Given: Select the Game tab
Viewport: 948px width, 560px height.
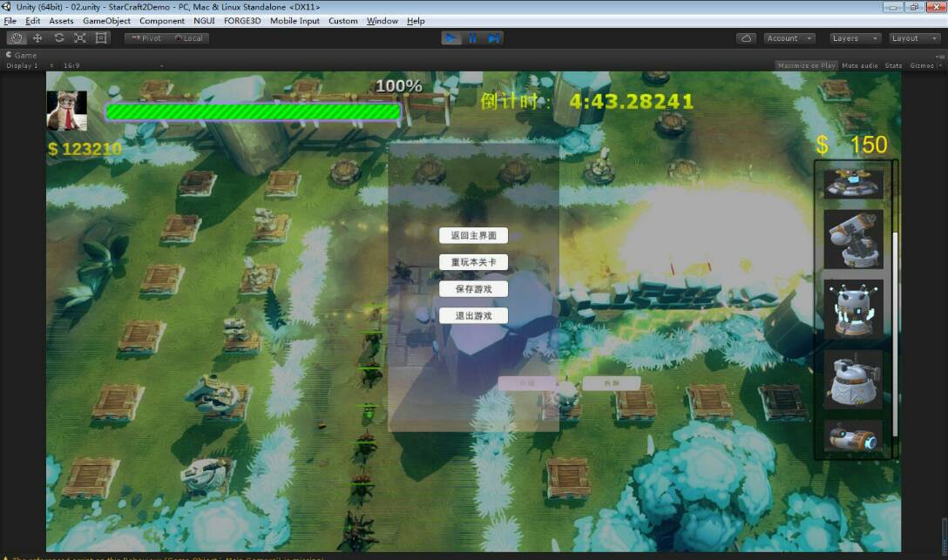Looking at the screenshot, I should [21, 55].
